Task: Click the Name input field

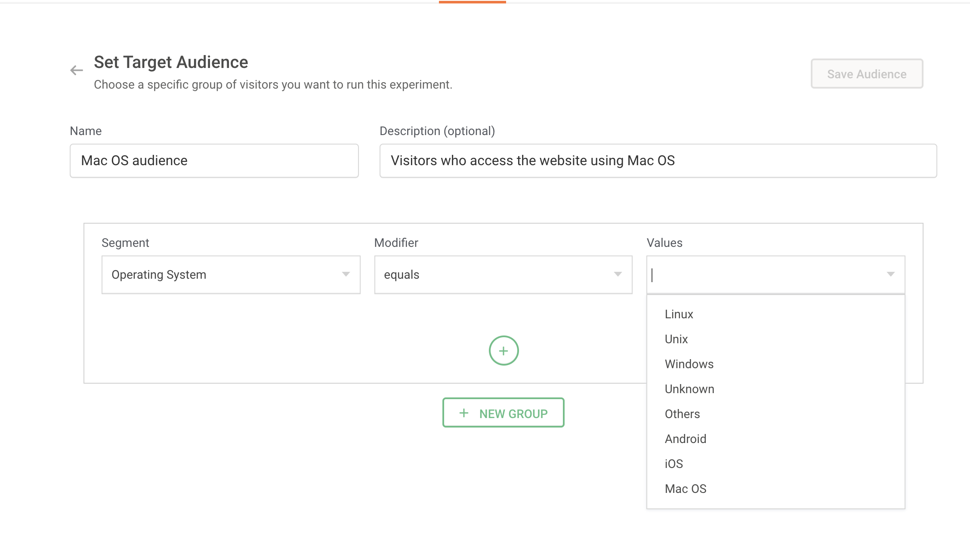Action: [214, 161]
